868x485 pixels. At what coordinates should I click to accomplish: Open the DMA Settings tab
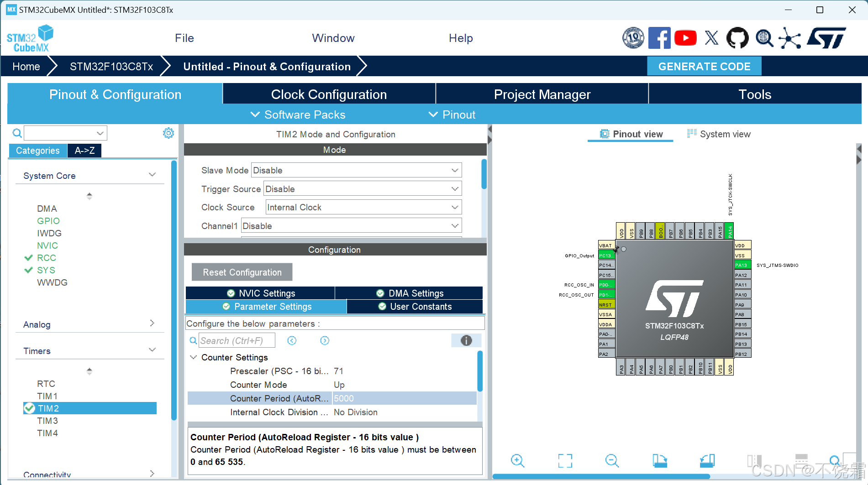[x=409, y=293]
